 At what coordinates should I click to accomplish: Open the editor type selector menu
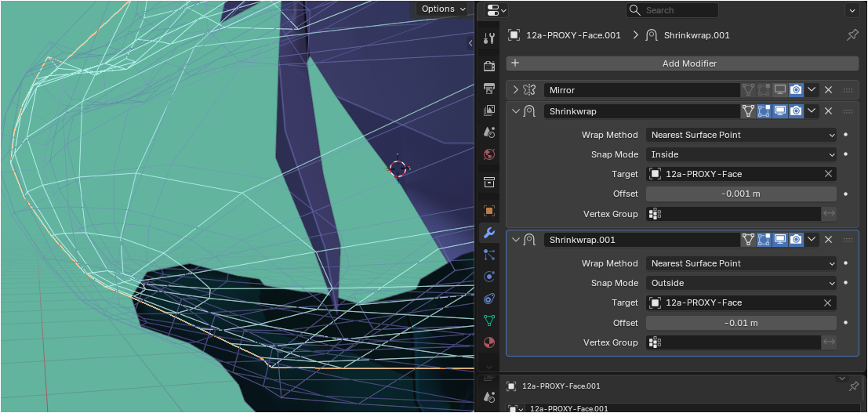click(496, 10)
